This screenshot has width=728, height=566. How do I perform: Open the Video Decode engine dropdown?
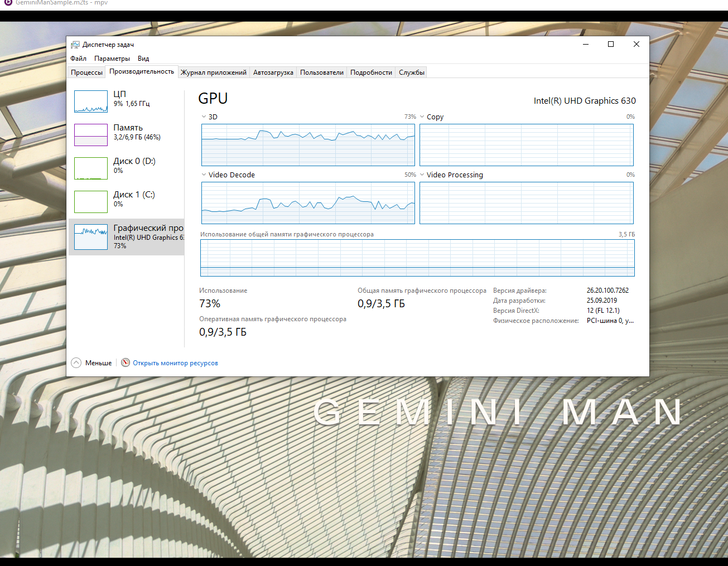(204, 175)
